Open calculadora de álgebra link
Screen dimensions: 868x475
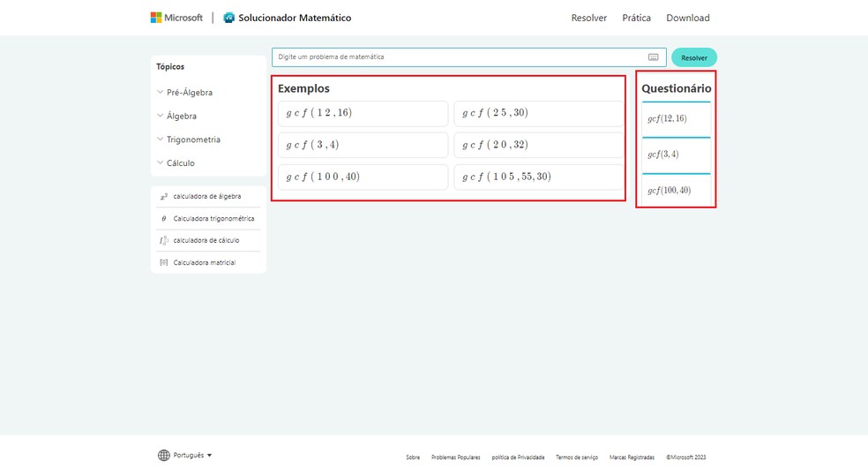[x=207, y=196]
